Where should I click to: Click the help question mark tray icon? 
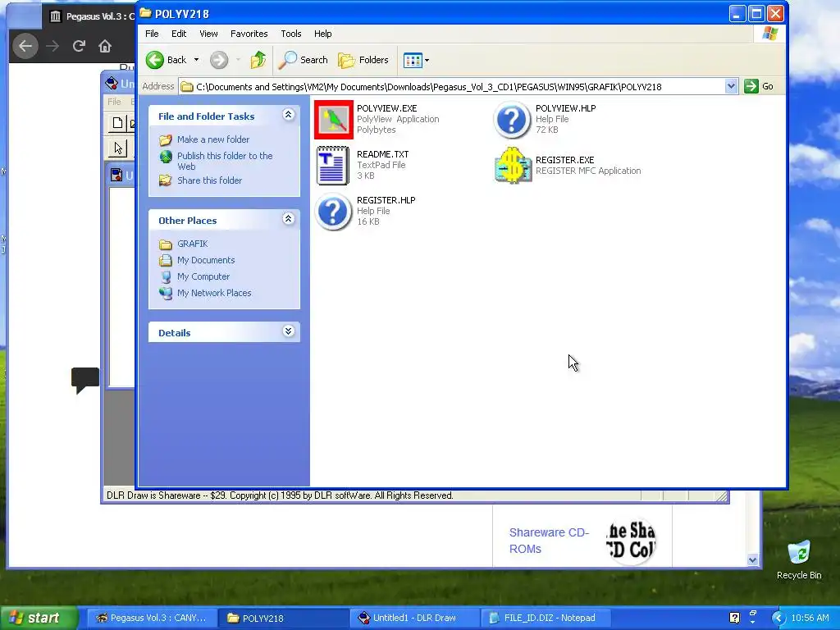pyautogui.click(x=734, y=618)
